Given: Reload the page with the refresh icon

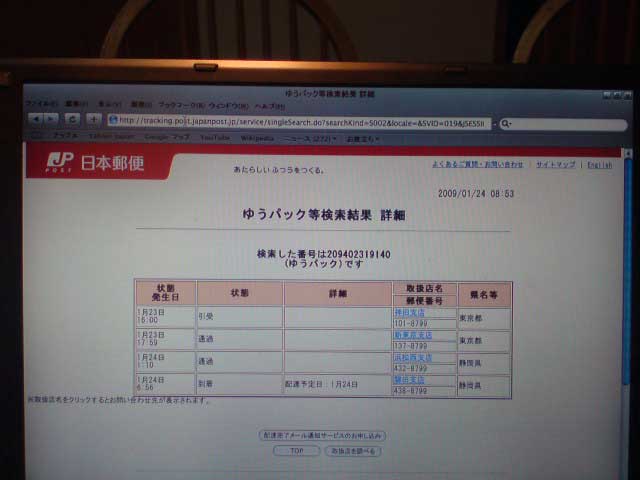Looking at the screenshot, I should point(72,119).
